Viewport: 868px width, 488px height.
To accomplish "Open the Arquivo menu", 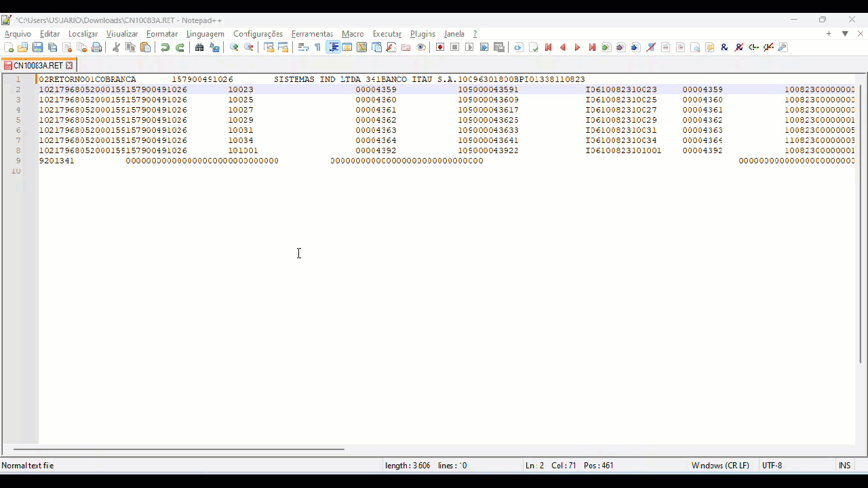I will (18, 34).
